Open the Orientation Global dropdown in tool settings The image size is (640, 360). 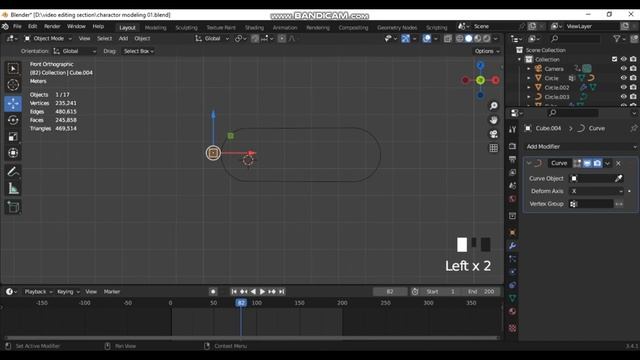[75, 51]
